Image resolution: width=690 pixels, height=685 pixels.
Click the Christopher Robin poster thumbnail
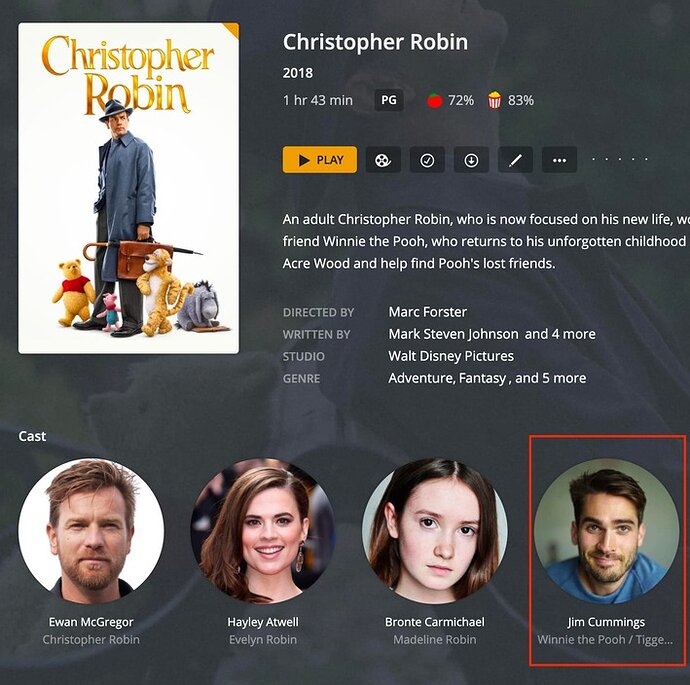point(128,188)
